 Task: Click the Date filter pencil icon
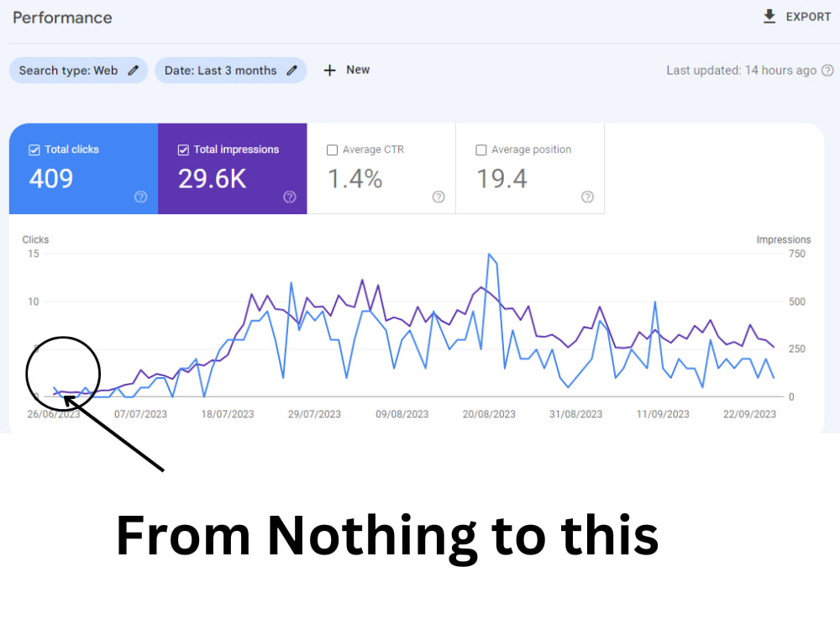[291, 71]
